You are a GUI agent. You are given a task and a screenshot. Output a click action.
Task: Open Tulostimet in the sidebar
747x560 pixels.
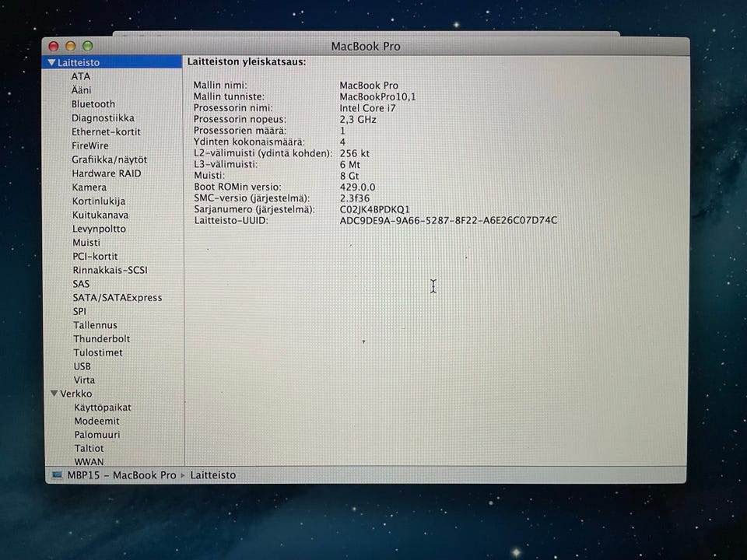coord(98,352)
